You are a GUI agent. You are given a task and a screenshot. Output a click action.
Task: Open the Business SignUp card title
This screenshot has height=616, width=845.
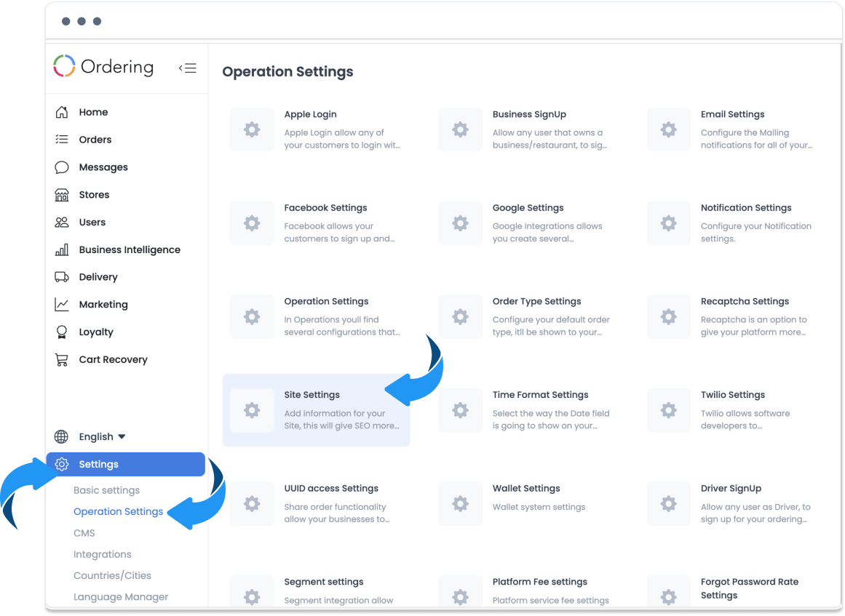click(x=529, y=114)
